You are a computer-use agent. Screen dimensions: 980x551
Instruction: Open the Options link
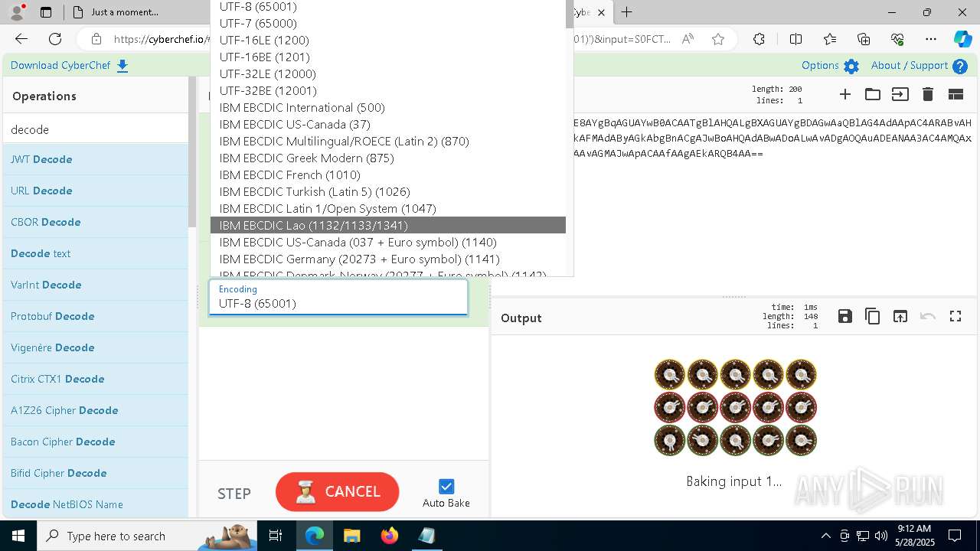820,66
